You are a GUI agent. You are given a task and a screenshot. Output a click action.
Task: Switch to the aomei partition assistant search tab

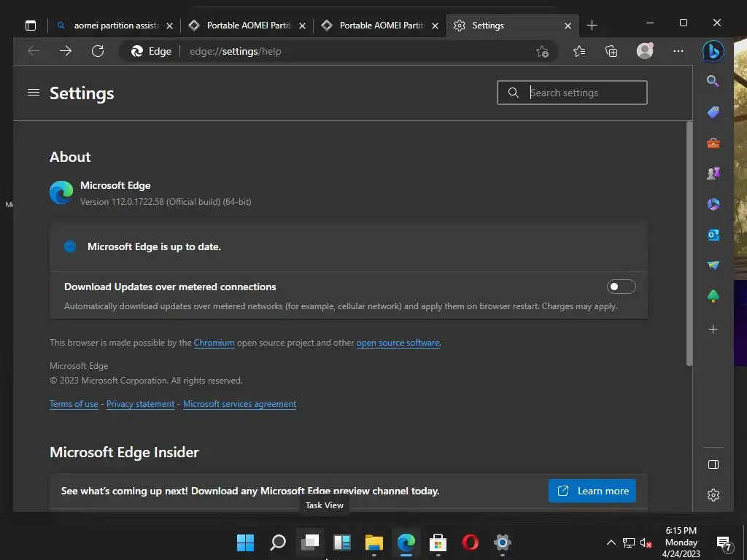point(114,26)
